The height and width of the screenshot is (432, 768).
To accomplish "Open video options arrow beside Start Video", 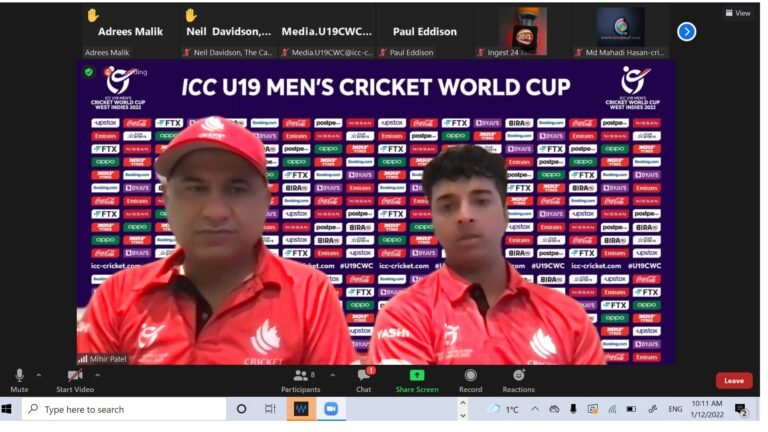I will coord(97,375).
